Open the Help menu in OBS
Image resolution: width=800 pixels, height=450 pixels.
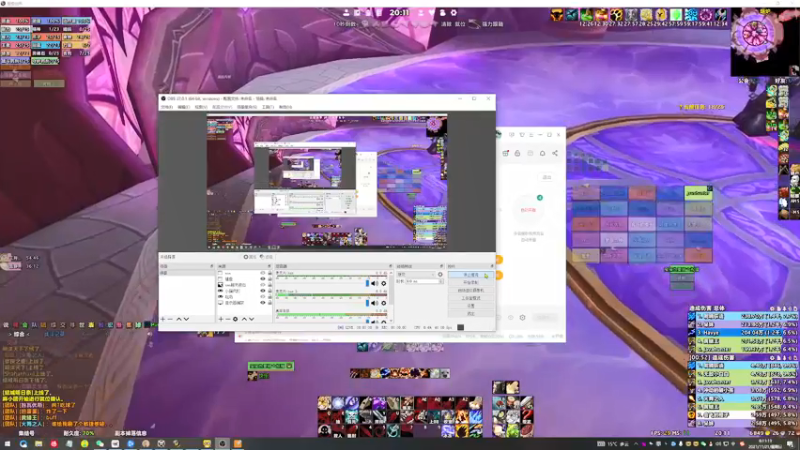point(285,107)
